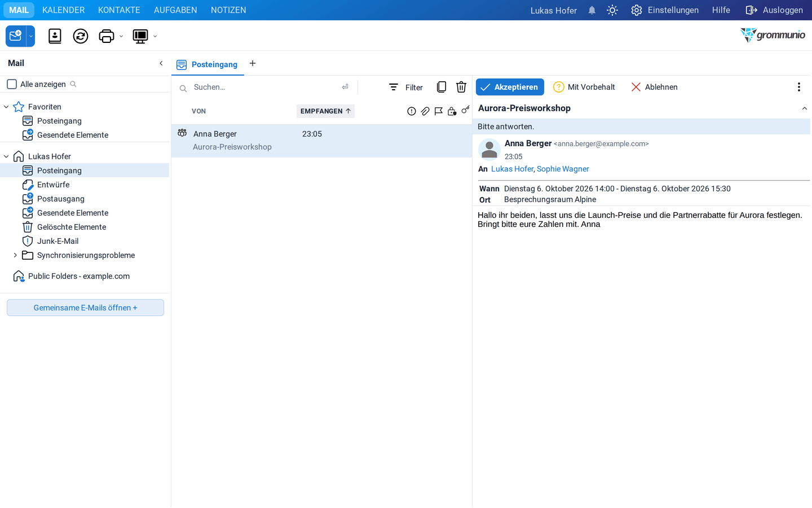Check the Alle anzeigen checkbox

[x=12, y=84]
